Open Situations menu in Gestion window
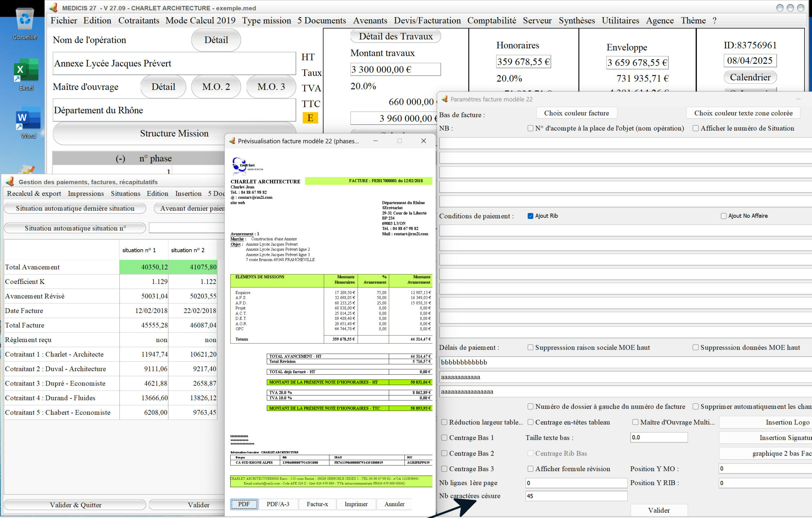The width and height of the screenshot is (812, 518). [125, 193]
